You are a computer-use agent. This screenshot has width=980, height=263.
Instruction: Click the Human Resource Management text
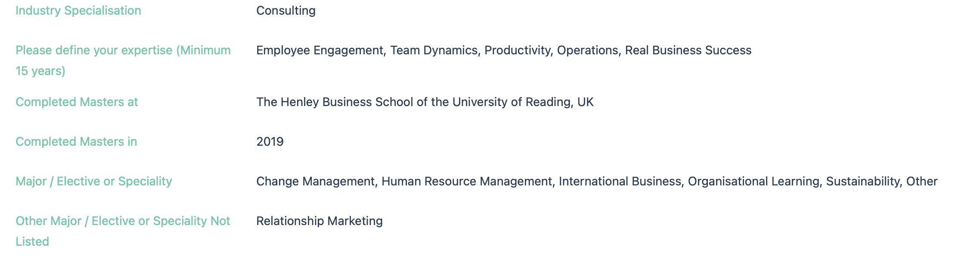467,182
